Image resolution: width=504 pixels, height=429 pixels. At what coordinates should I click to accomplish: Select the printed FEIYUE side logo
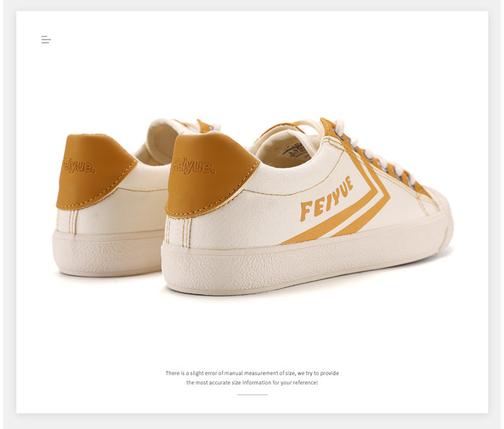click(326, 199)
